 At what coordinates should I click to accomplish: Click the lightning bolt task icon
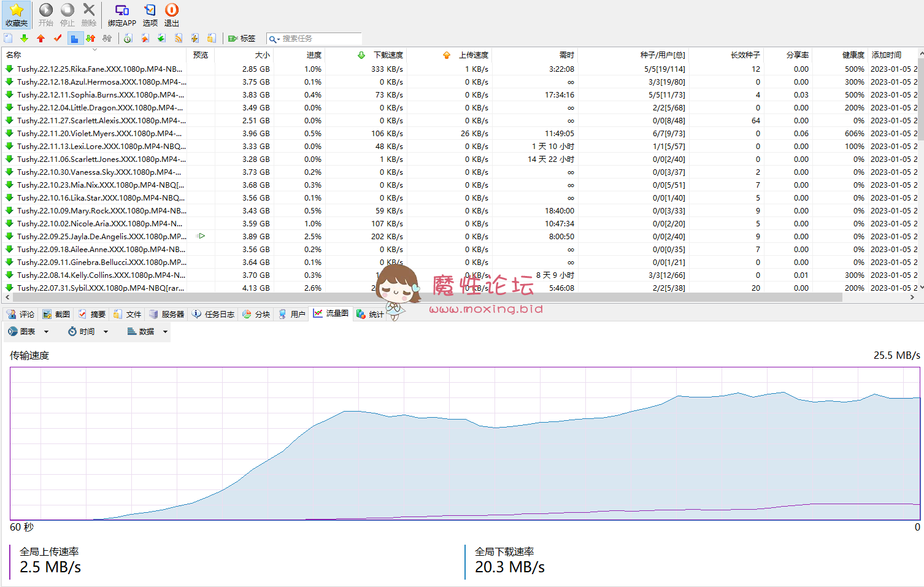(x=194, y=39)
